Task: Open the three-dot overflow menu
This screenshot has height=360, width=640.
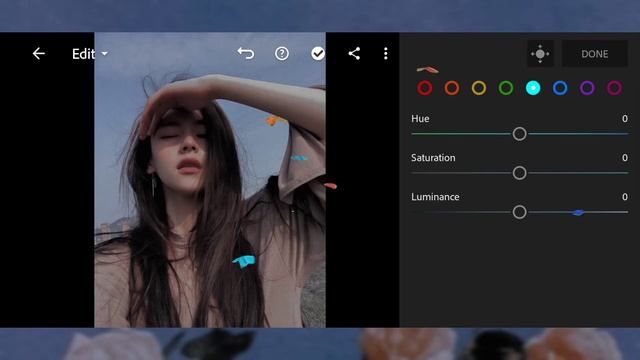Action: coord(386,53)
